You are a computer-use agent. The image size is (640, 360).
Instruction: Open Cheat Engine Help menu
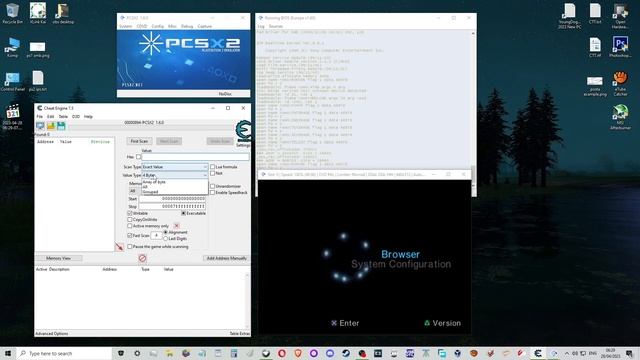click(x=88, y=116)
